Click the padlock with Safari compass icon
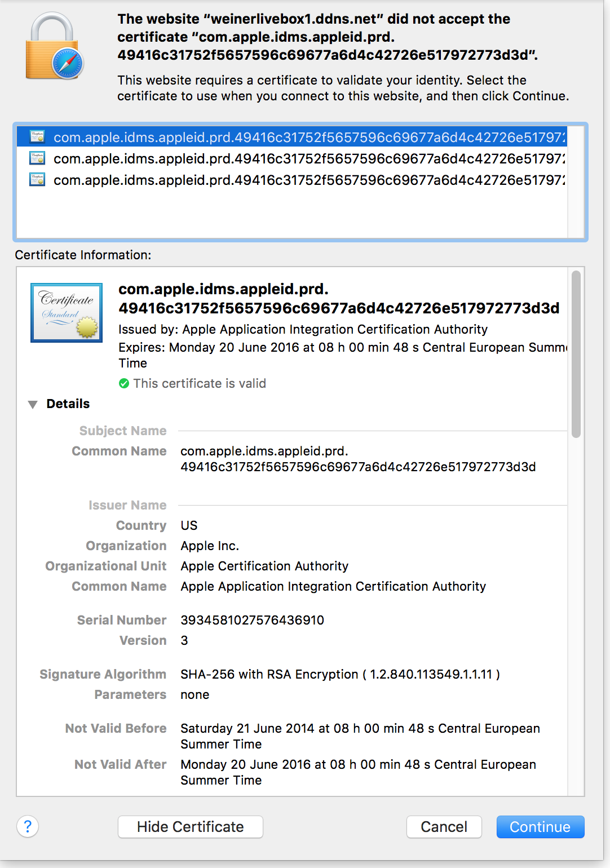The width and height of the screenshot is (610, 868). (54, 47)
